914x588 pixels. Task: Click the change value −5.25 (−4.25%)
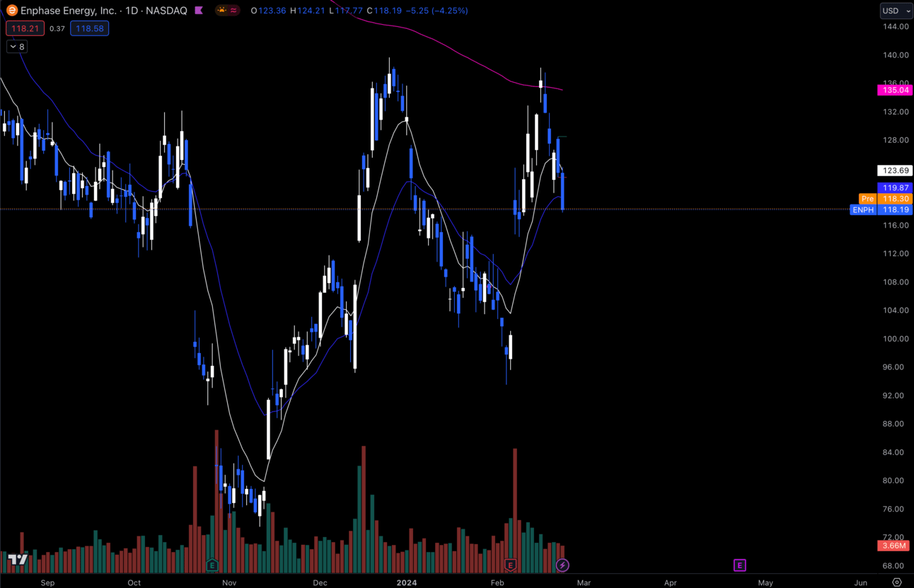tap(436, 11)
